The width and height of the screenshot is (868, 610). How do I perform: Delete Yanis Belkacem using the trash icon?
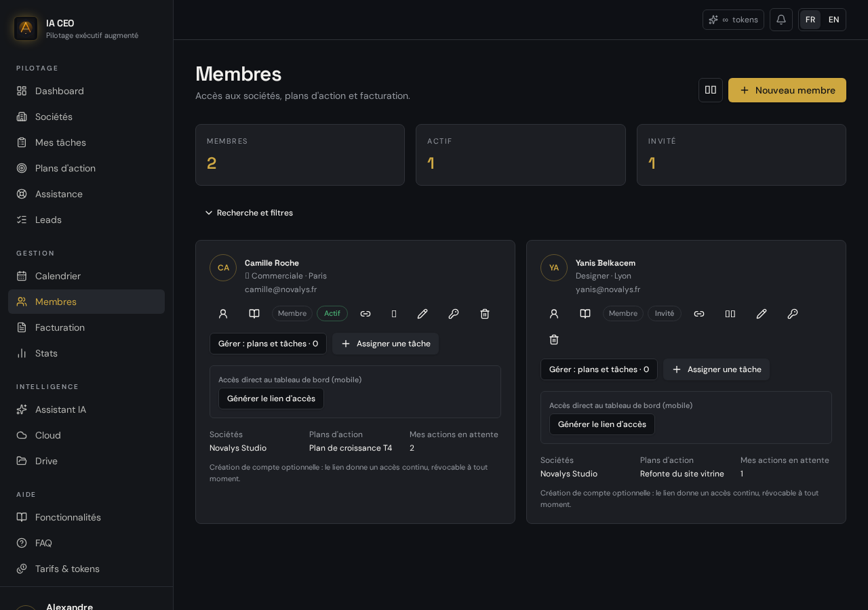click(x=554, y=340)
